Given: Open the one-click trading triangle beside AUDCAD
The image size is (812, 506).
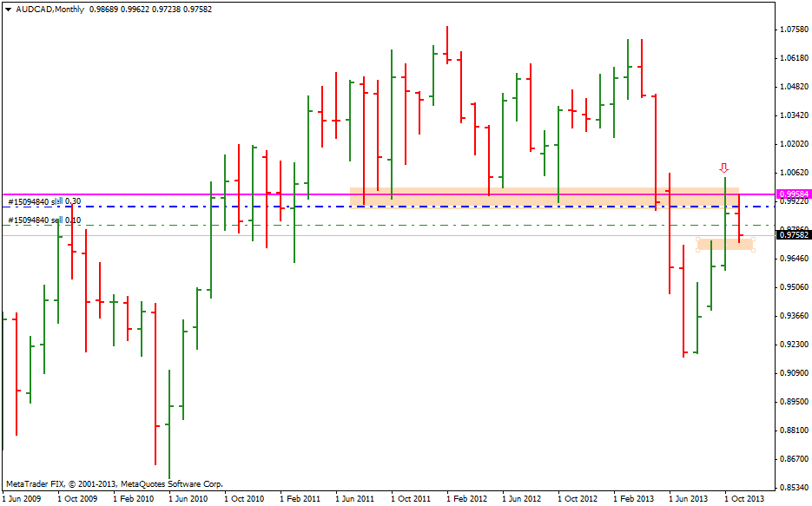Looking at the screenshot, I should (x=8, y=9).
